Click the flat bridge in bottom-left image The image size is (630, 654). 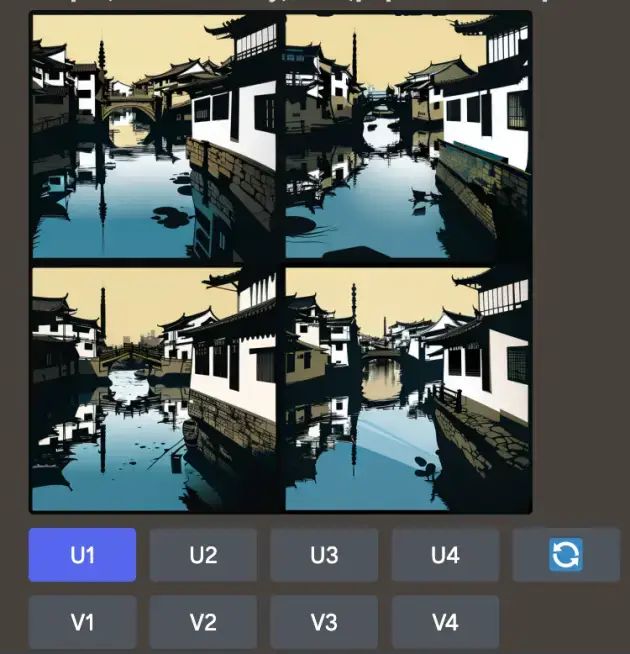[130, 357]
